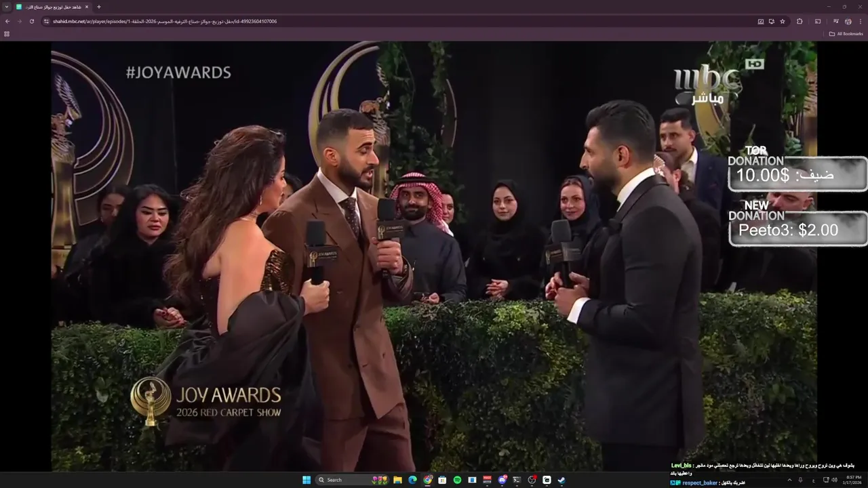868x488 pixels.
Task: Click the respect_baker chat username
Action: (700, 483)
